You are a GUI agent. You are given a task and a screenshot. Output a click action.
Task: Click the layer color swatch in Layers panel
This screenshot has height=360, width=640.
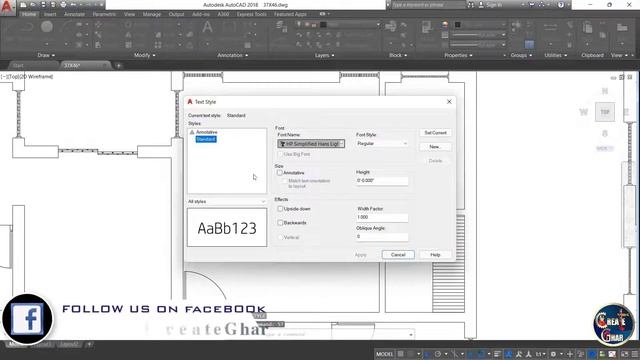coord(323,24)
